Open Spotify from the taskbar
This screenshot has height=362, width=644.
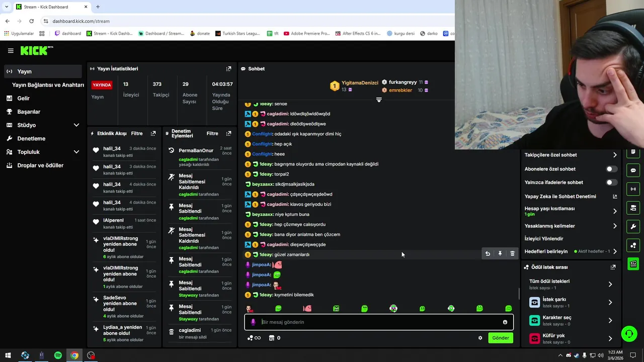(x=58, y=355)
